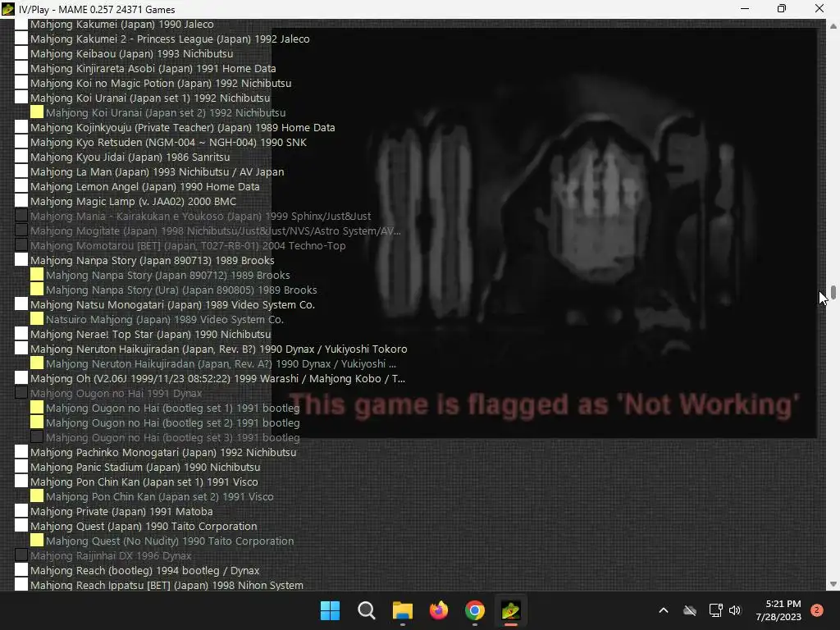Click the scrollbar up arrow
The image size is (840, 630).
[x=833, y=25]
